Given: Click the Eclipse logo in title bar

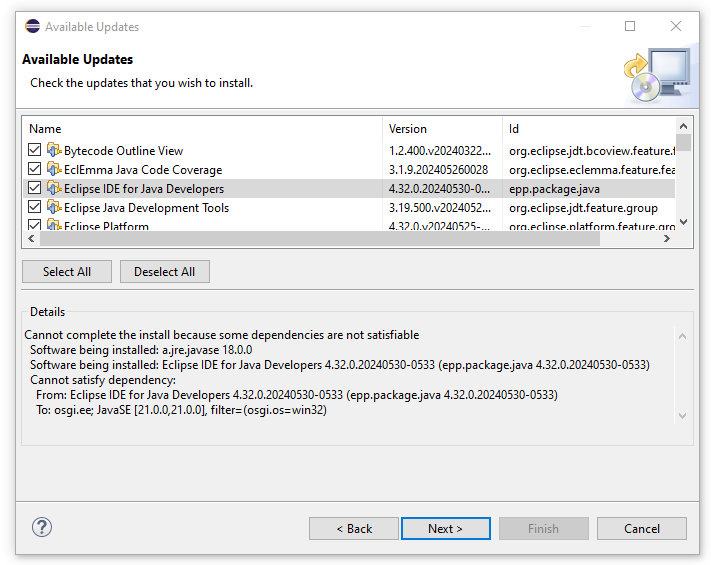Looking at the screenshot, I should point(32,27).
